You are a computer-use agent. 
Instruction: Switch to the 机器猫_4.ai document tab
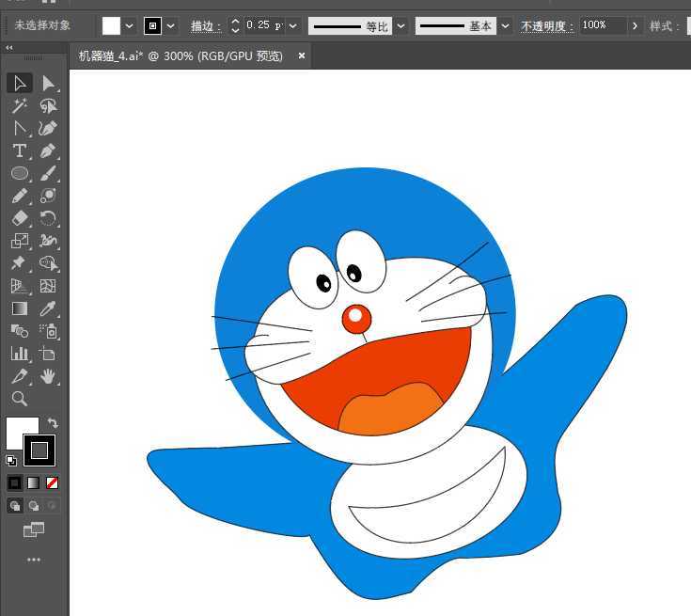[x=181, y=56]
